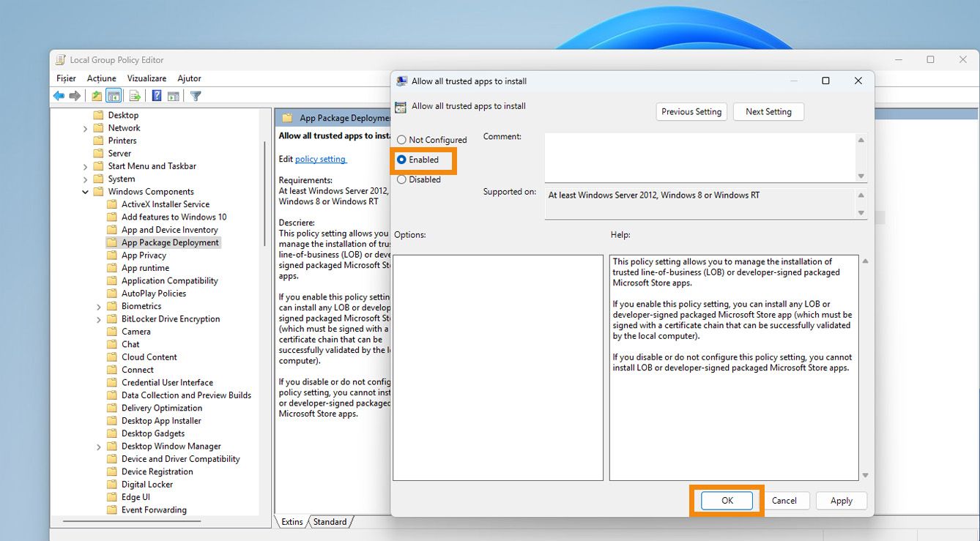This screenshot has width=980, height=541.
Task: Click the Forward arrow toolbar icon
Action: click(75, 96)
